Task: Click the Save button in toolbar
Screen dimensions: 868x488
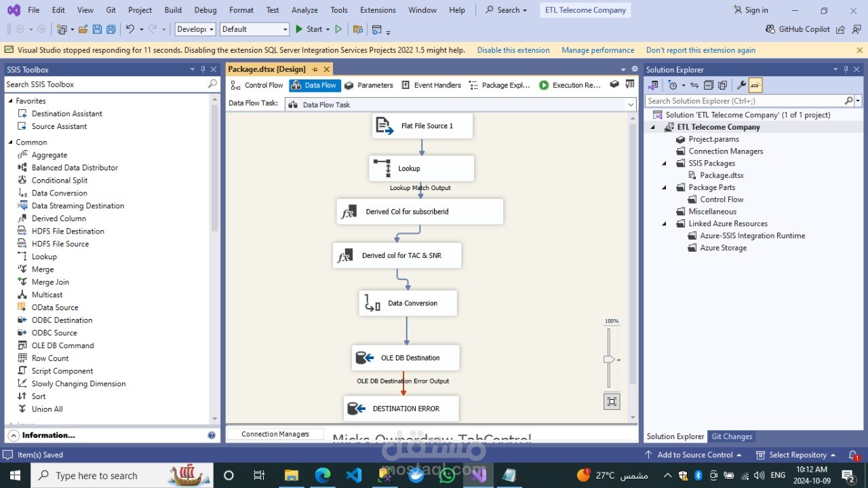Action: coord(97,29)
